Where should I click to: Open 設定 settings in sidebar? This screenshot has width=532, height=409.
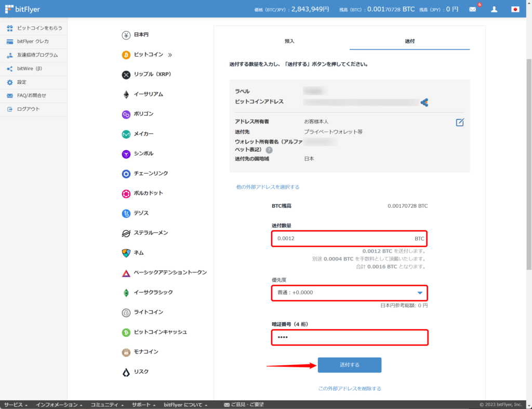[34, 82]
